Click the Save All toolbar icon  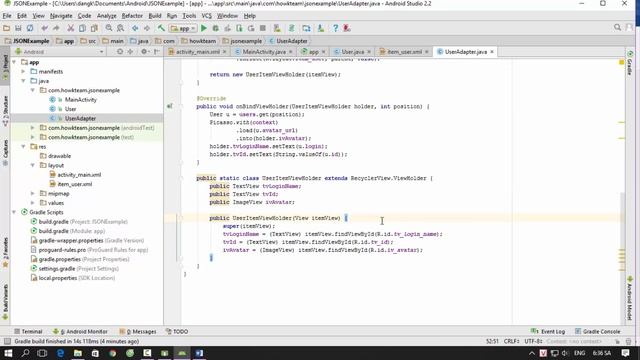[x=18, y=28]
